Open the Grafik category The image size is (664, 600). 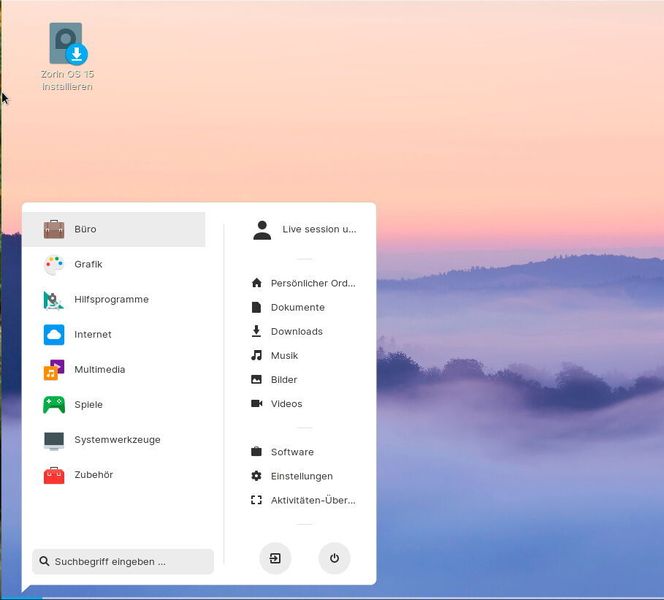(114, 264)
